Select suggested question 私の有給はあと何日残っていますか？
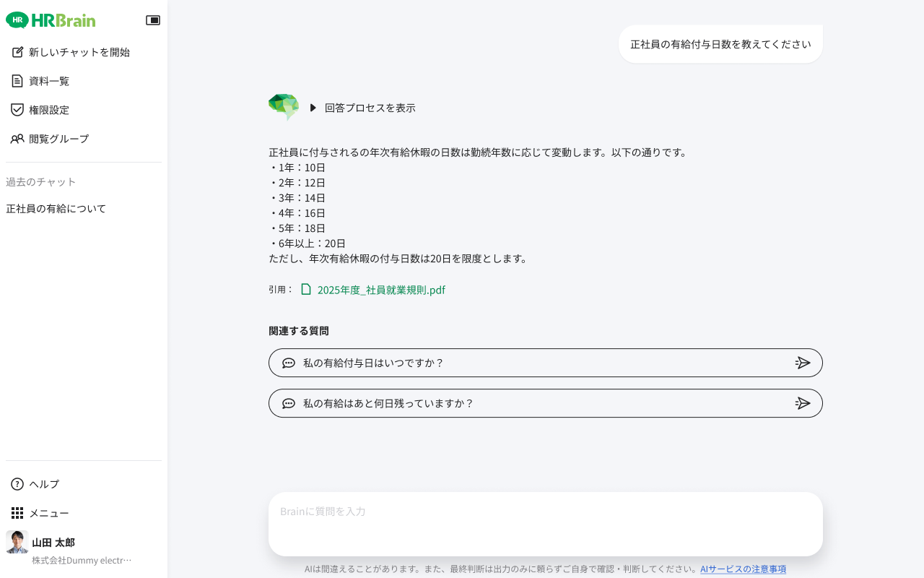This screenshot has width=924, height=578. [x=388, y=403]
